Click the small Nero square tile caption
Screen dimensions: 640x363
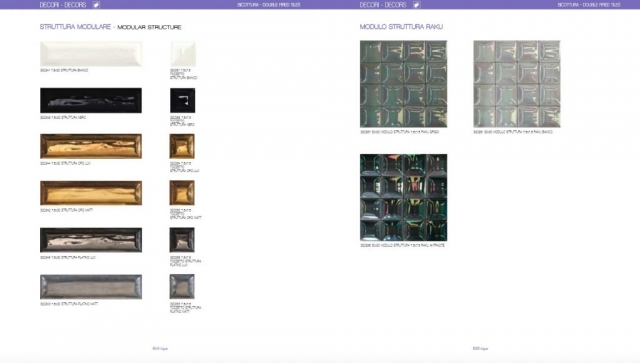(182, 121)
